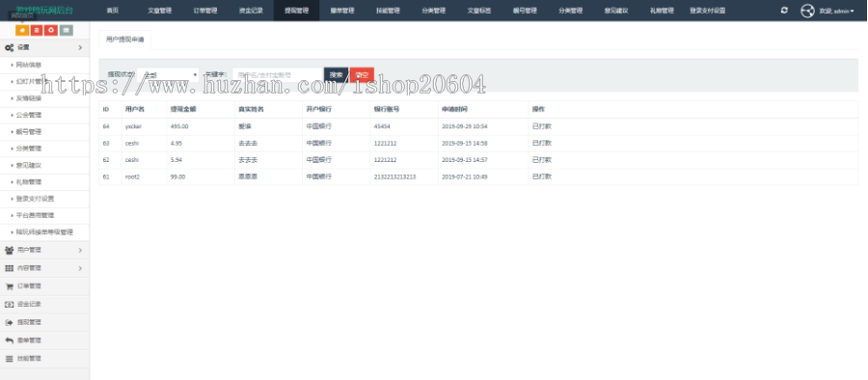
Task: Open 文章标签 in top navigation
Action: pos(478,11)
